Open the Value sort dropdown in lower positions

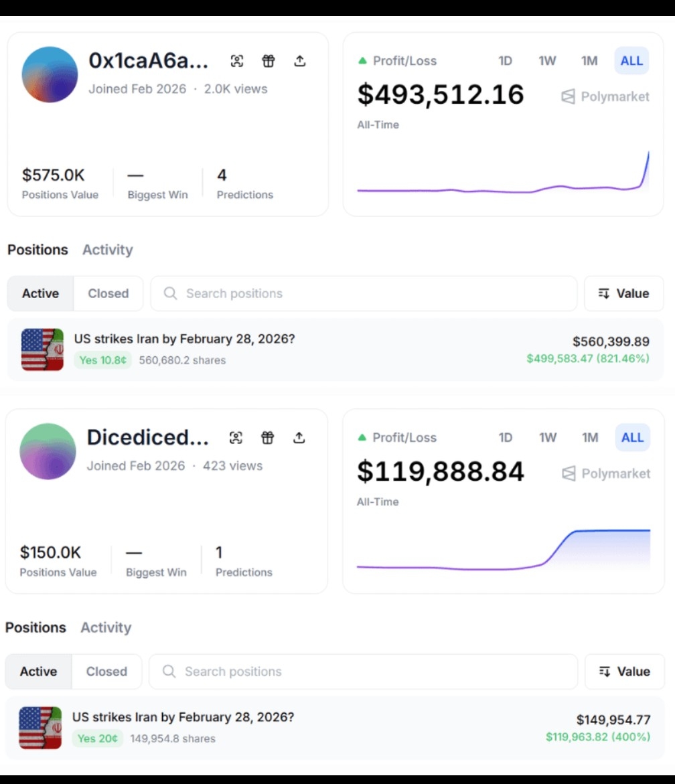coord(624,672)
